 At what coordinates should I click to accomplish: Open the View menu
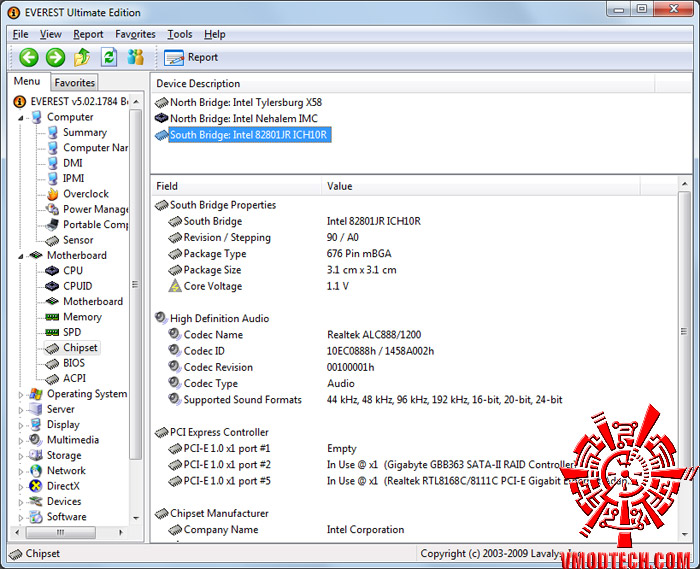pyautogui.click(x=50, y=34)
